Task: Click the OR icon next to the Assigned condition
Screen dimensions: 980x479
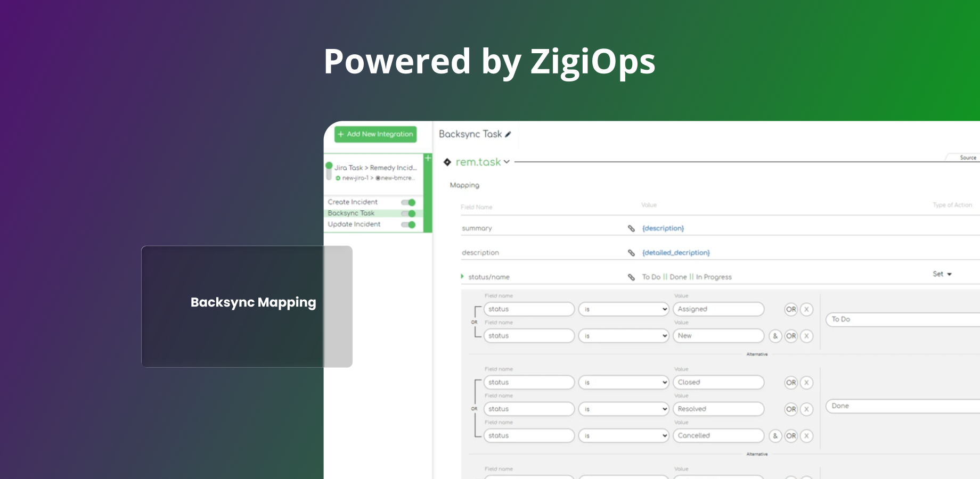Action: [x=791, y=309]
